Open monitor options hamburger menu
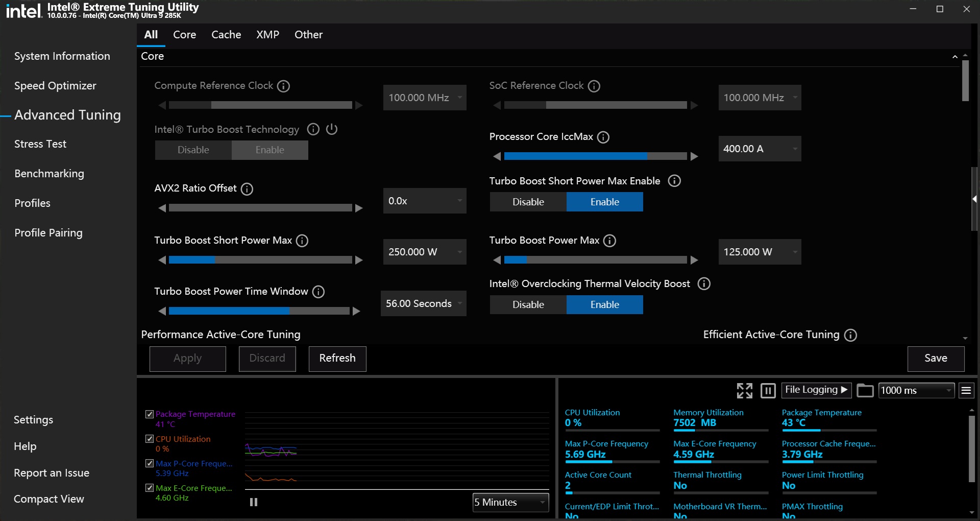Viewport: 980px width, 521px height. [x=966, y=391]
